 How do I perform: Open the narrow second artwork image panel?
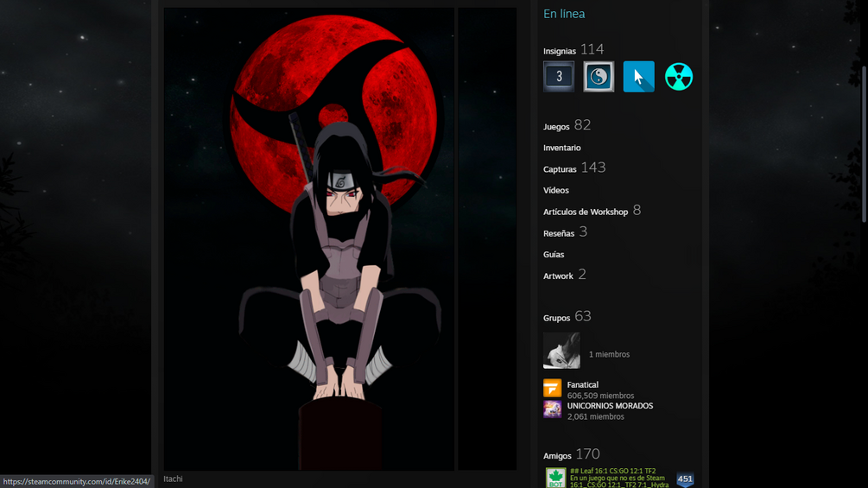coord(487,238)
